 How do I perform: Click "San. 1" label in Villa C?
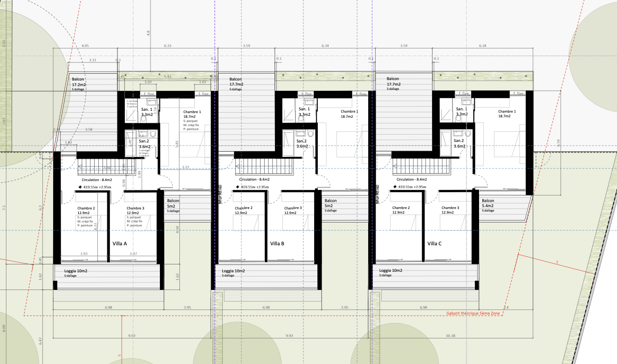coord(462,108)
